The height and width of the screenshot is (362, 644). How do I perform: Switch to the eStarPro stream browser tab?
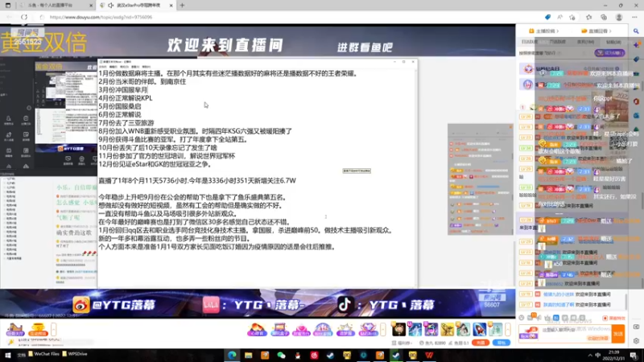(x=136, y=6)
